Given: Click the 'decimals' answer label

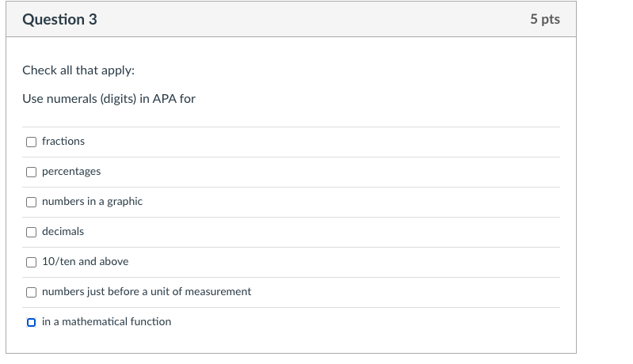Looking at the screenshot, I should [63, 231].
